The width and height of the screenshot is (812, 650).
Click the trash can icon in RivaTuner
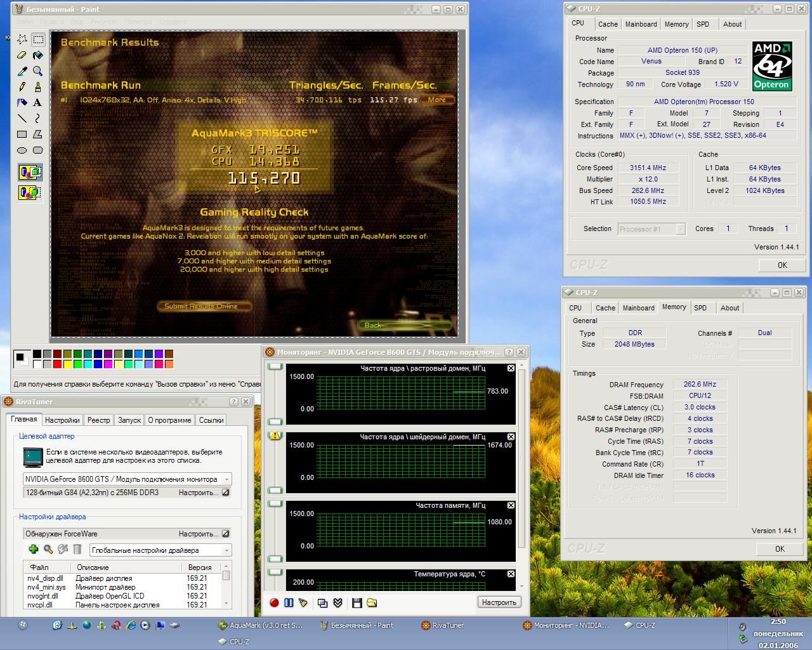pos(77,549)
